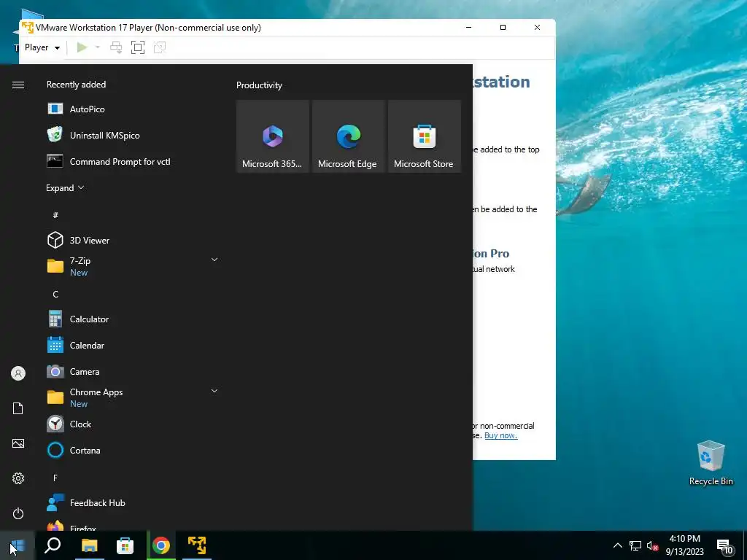Open the Microsoft Store tile

pos(424,136)
